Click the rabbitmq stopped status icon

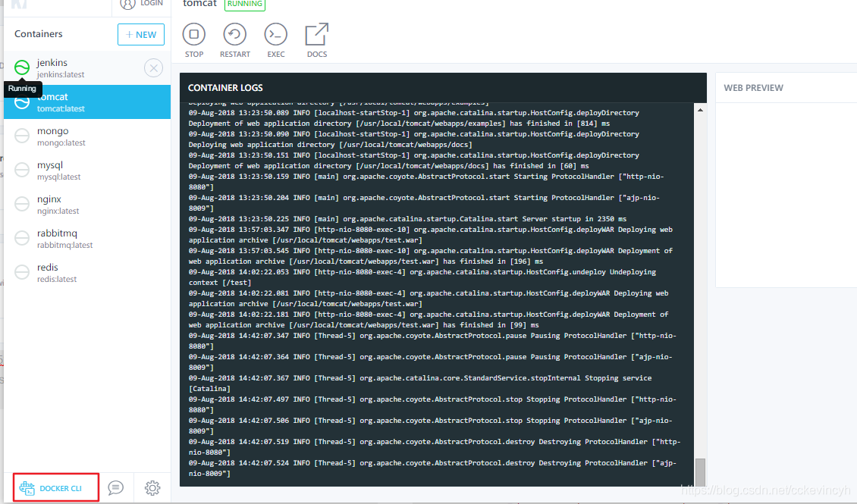[22, 238]
